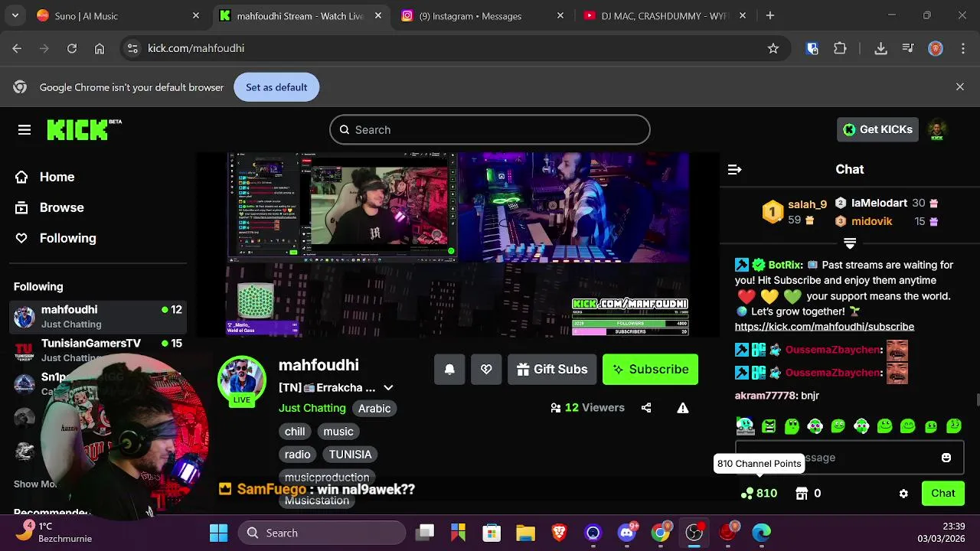Click akram77778 username in chat
This screenshot has height=551, width=980.
(766, 396)
